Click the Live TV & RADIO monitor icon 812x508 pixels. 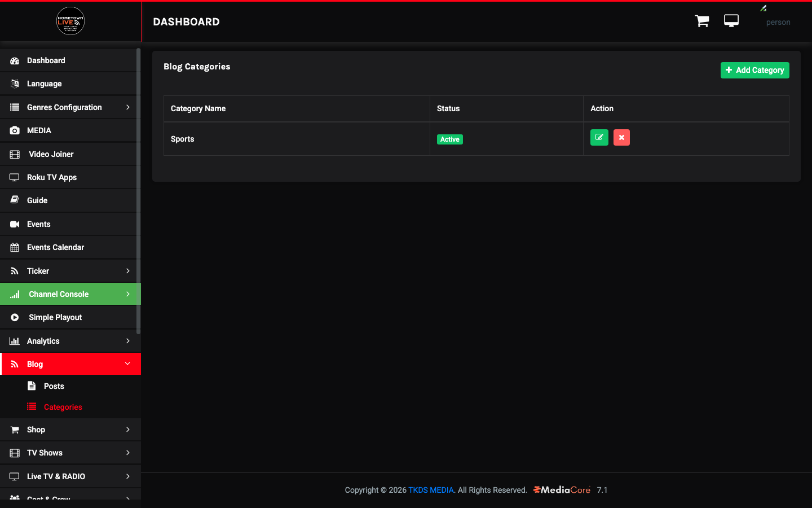pyautogui.click(x=15, y=476)
